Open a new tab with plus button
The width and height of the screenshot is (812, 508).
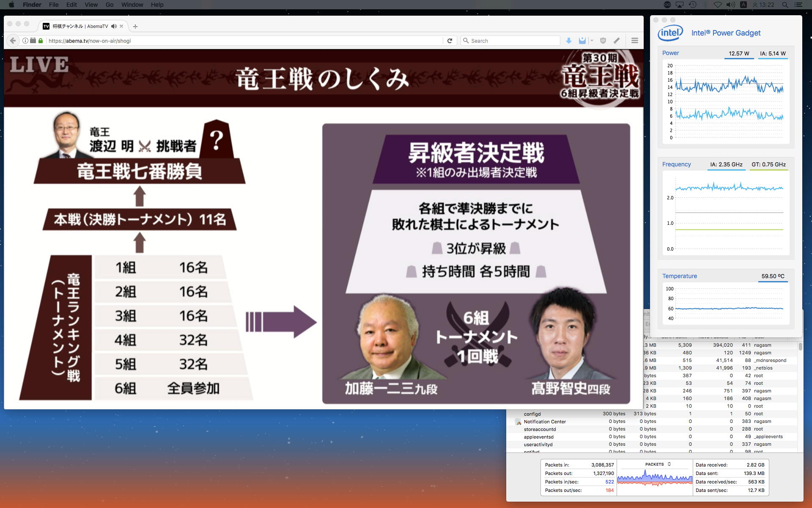tap(135, 26)
